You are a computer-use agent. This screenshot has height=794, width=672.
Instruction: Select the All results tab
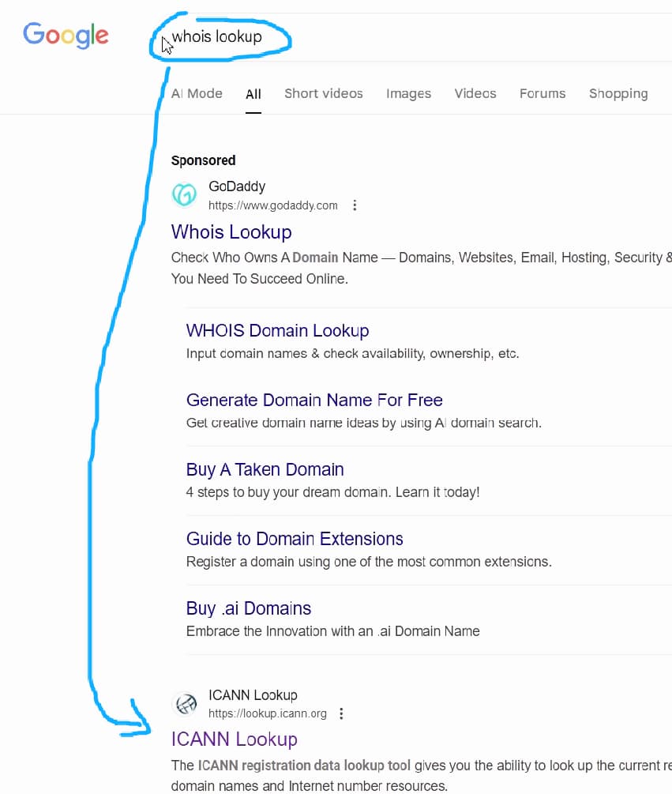coord(253,94)
